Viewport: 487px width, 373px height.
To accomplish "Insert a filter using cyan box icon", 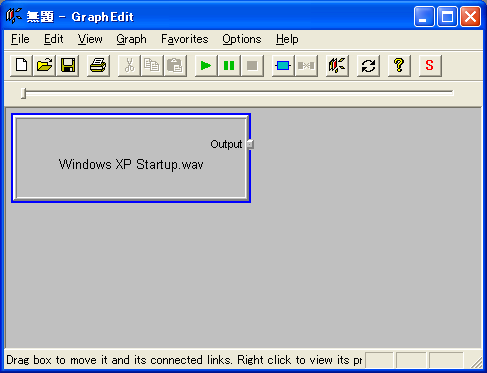I will tap(283, 65).
